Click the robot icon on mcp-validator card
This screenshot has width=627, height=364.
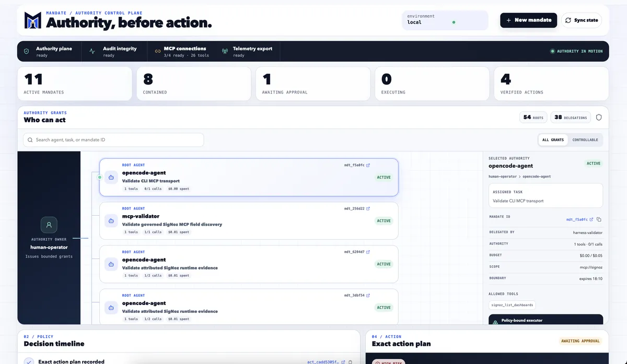pyautogui.click(x=111, y=220)
